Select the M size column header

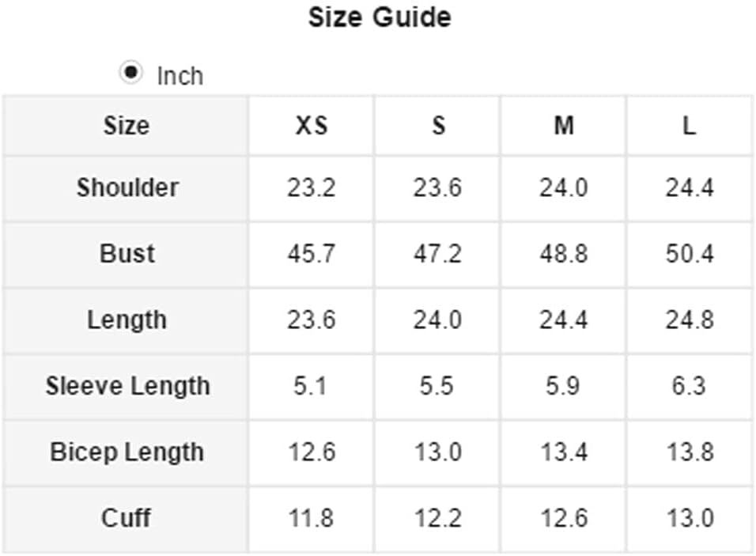tap(563, 126)
